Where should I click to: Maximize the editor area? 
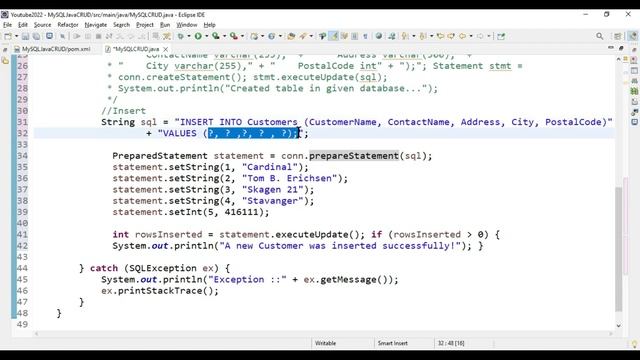pos(621,48)
